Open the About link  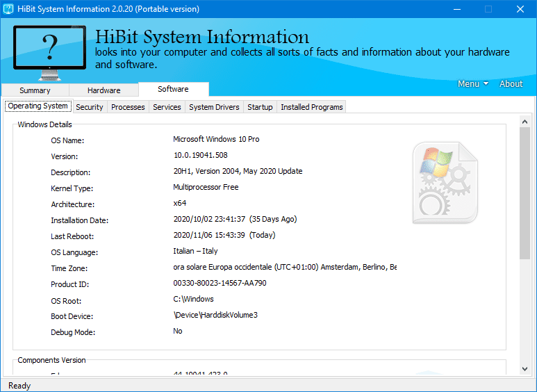click(x=511, y=84)
